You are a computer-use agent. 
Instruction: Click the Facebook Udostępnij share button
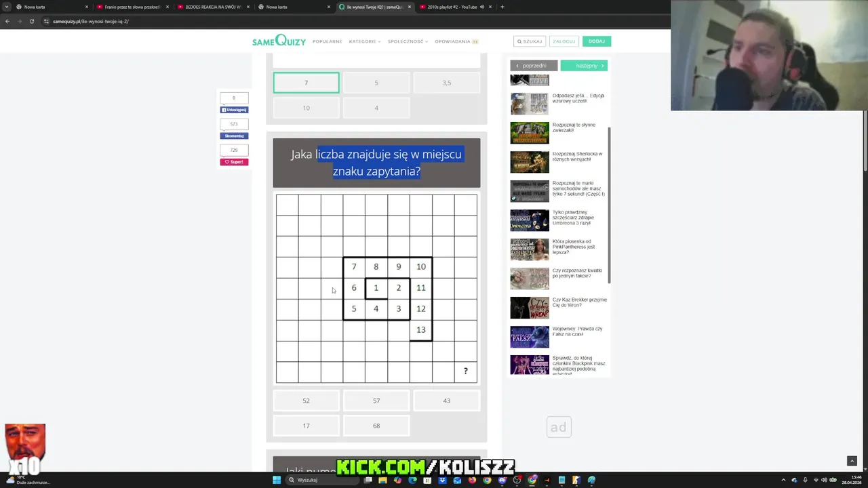(x=234, y=110)
